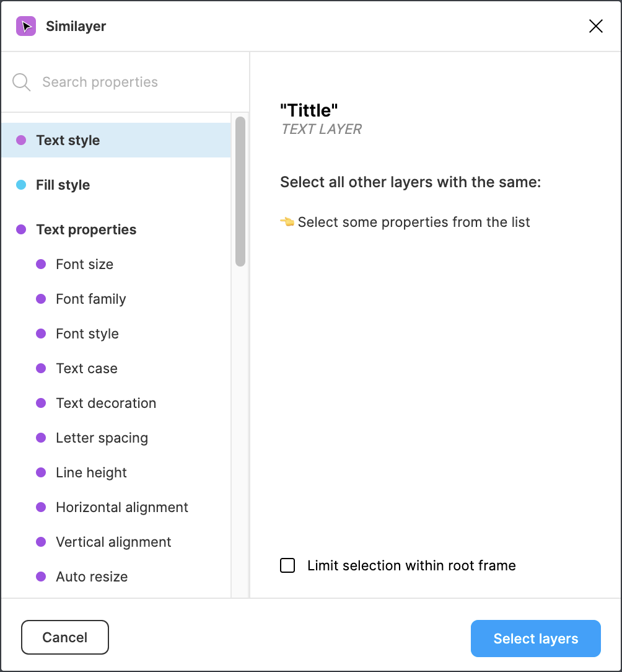Choose Font family from the list
This screenshot has height=672, width=622.
point(91,299)
